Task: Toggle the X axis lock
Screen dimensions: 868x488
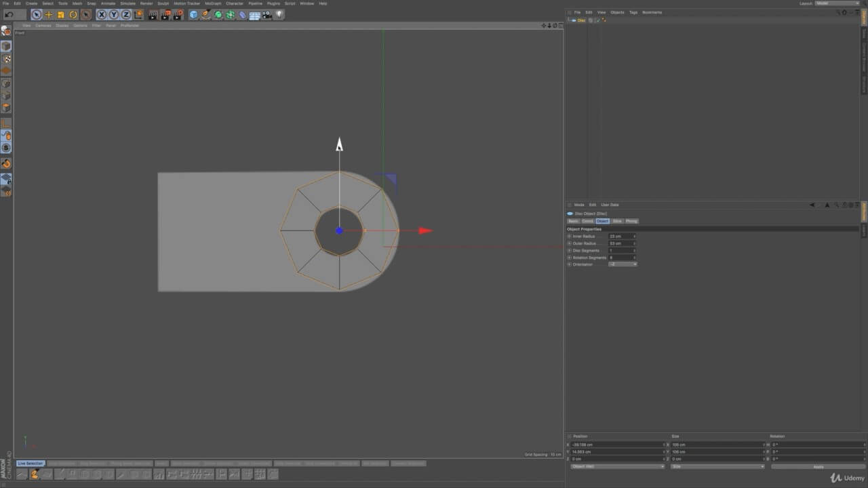Action: (102, 14)
